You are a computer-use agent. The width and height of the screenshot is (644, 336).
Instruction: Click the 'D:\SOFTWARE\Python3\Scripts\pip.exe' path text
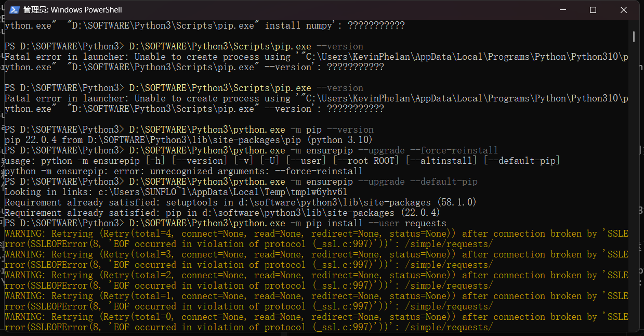click(x=218, y=46)
